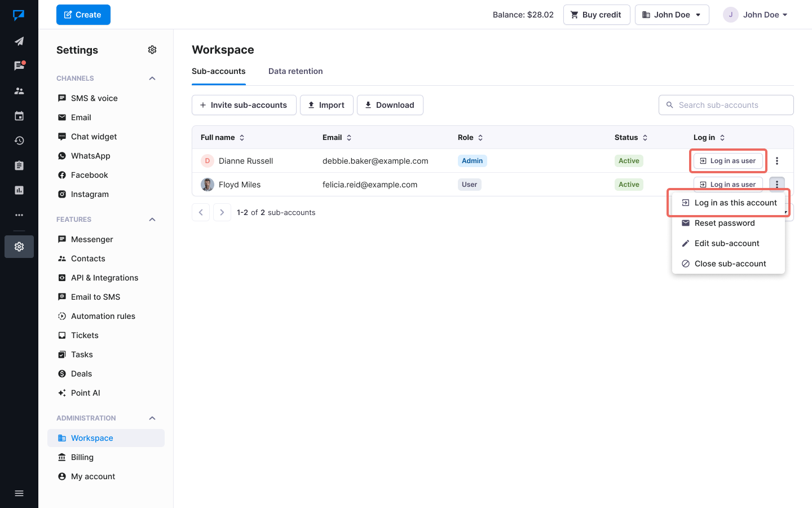
Task: Switch to the Data retention tab
Action: coord(295,71)
